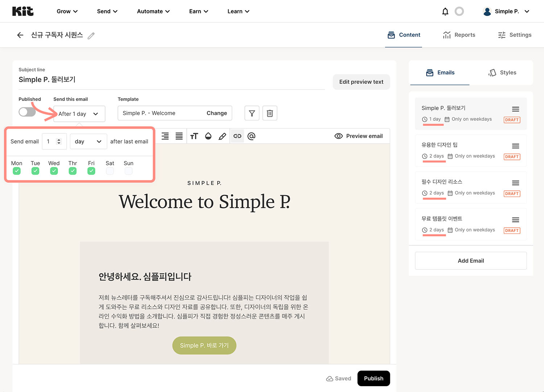This screenshot has height=392, width=544.
Task: Click the Simple P. profile avatar
Action: [x=487, y=12]
